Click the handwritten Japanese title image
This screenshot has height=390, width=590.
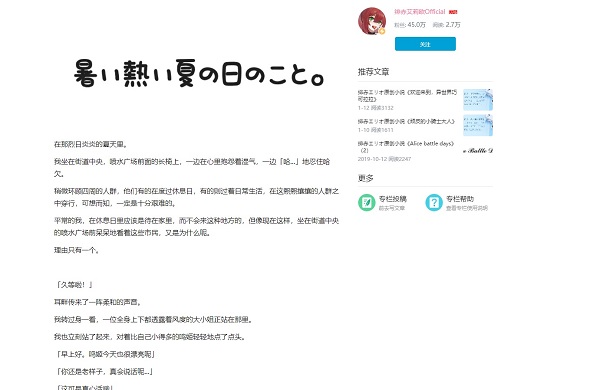199,73
